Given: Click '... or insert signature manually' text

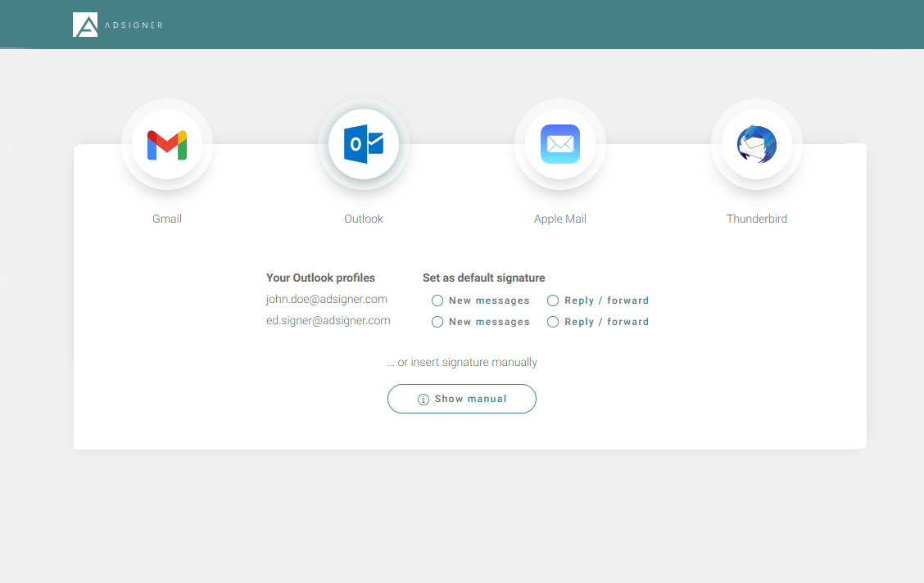Looking at the screenshot, I should coord(462,362).
